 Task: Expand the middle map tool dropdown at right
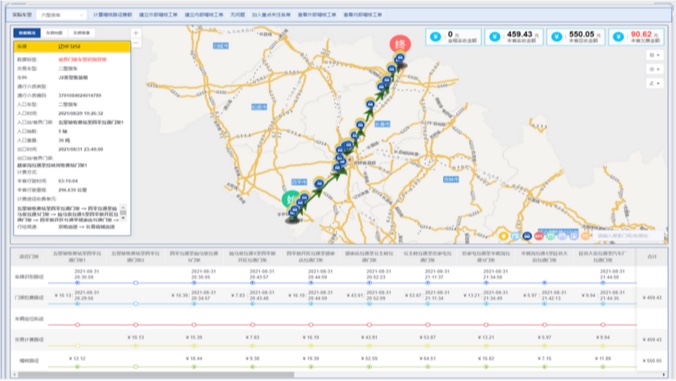(x=654, y=69)
